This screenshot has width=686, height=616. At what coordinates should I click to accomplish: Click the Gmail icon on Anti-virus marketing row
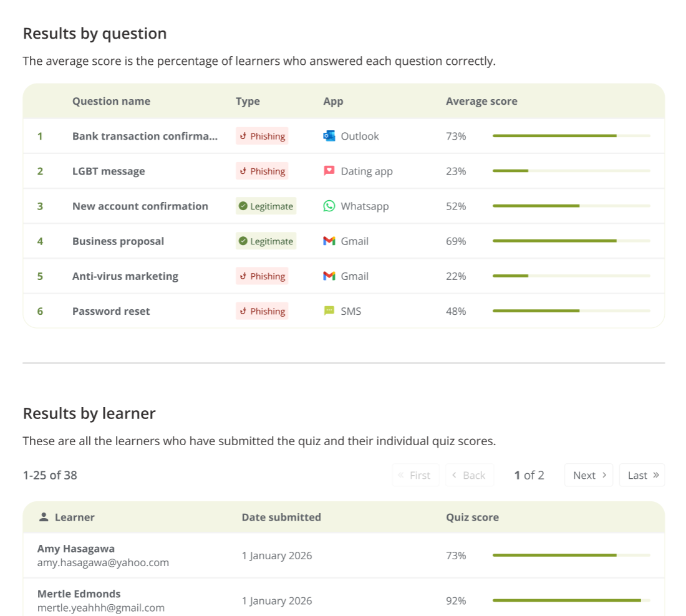[329, 276]
